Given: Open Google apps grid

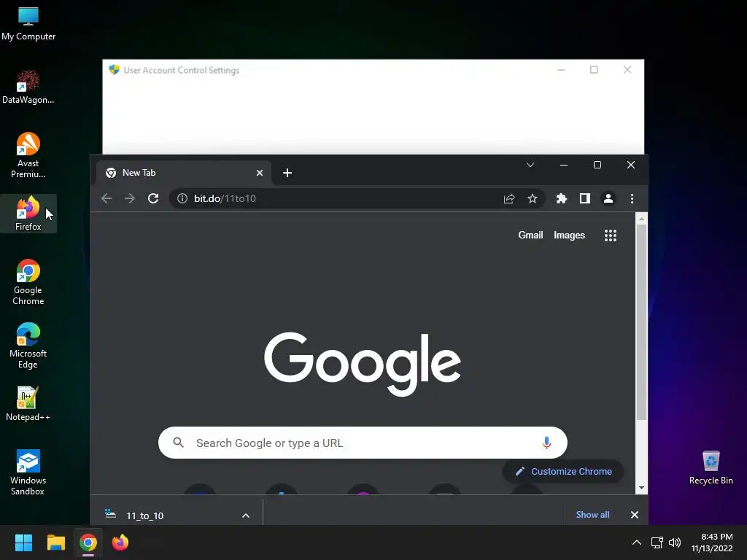Looking at the screenshot, I should click(x=611, y=236).
